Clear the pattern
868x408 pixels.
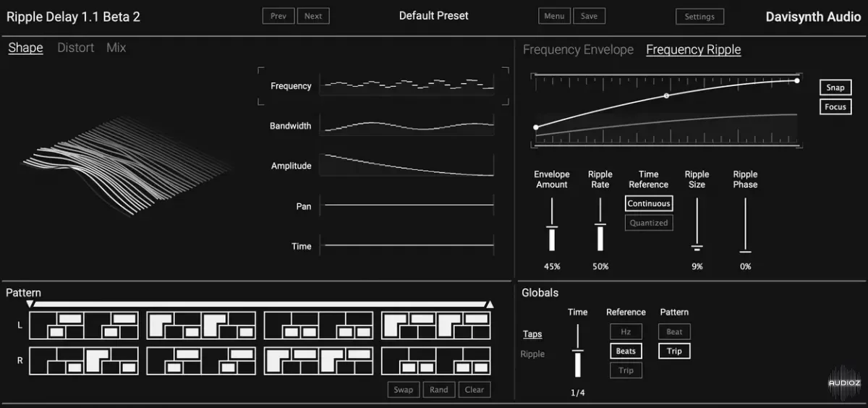[475, 390]
